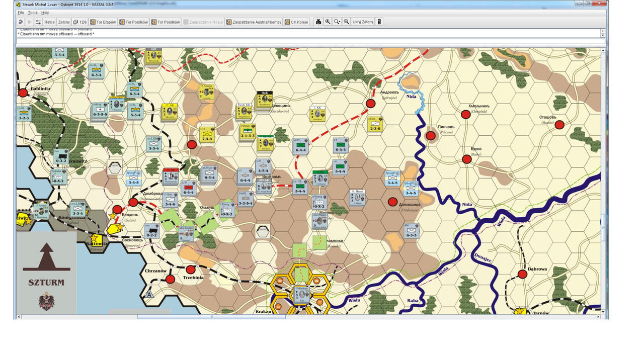Select the FsKrakau fortress counter
Image resolution: width=644 pixels, height=355 pixels.
[302, 294]
